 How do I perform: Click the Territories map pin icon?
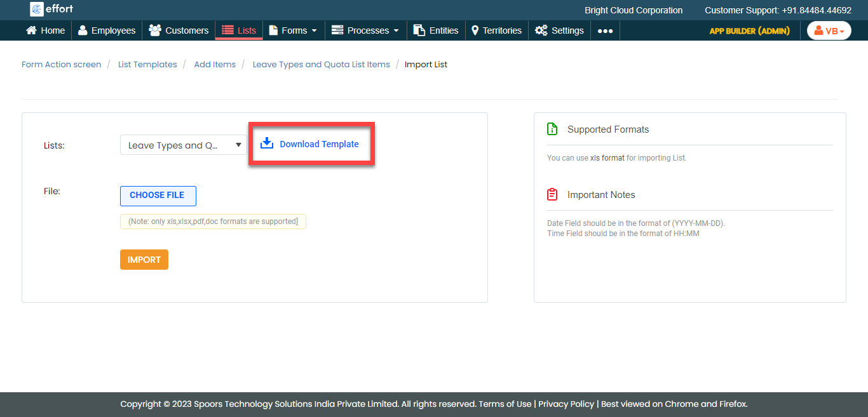point(475,30)
